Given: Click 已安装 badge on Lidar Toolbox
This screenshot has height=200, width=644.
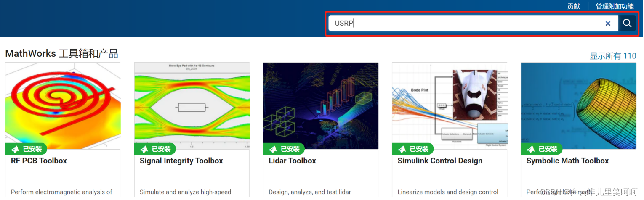Looking at the screenshot, I should click(x=284, y=149).
